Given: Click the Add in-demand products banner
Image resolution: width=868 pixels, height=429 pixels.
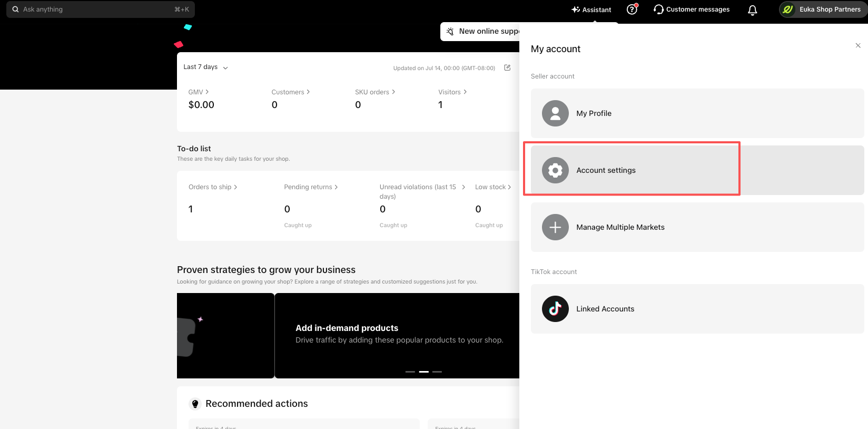Looking at the screenshot, I should (x=397, y=336).
